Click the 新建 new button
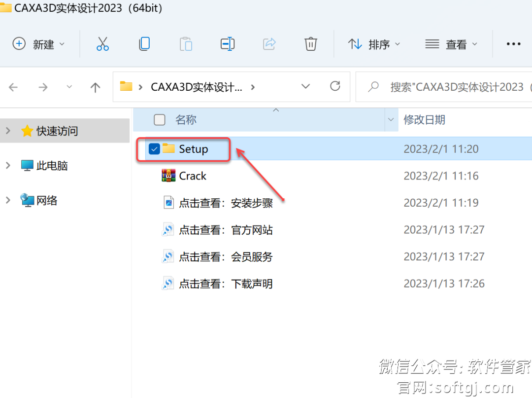The width and height of the screenshot is (532, 398). 38,44
